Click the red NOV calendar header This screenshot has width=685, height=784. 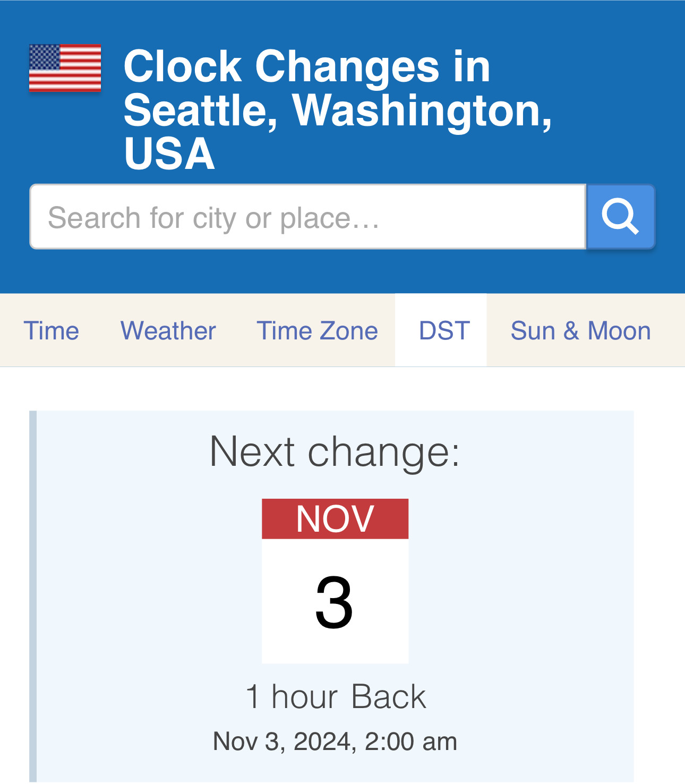point(335,519)
